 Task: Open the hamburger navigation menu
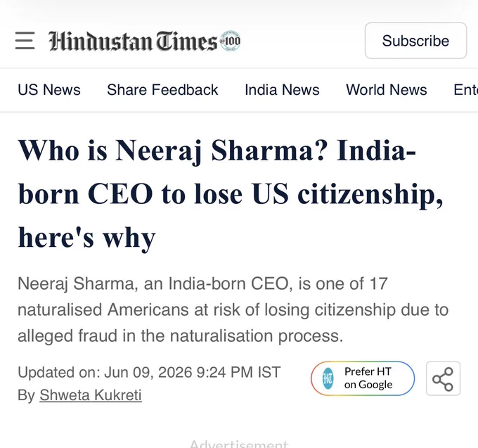coord(25,41)
